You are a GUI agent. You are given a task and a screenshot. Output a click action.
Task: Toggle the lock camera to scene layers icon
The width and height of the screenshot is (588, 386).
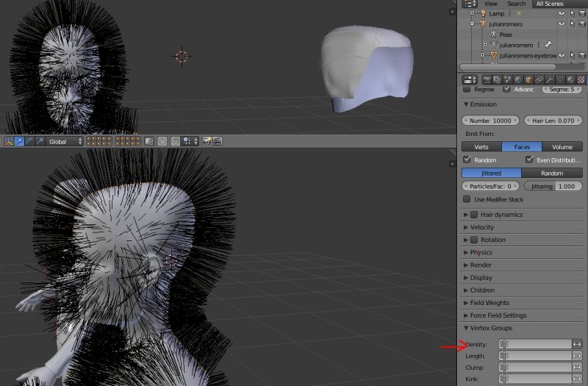coord(149,141)
